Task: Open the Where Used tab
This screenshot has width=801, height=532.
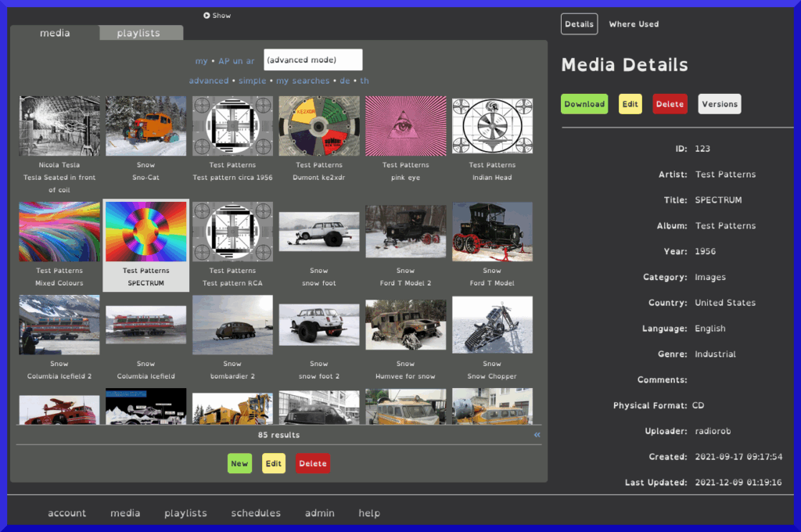Action: [x=634, y=23]
